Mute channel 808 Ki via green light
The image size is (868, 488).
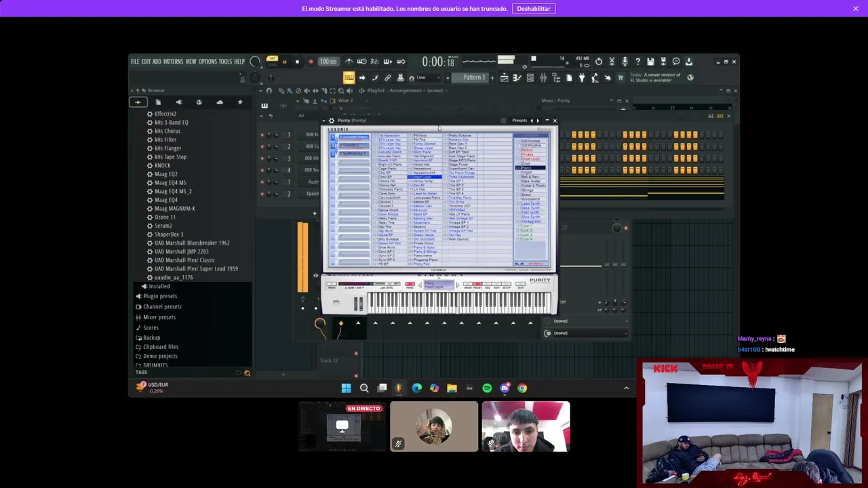(x=262, y=135)
